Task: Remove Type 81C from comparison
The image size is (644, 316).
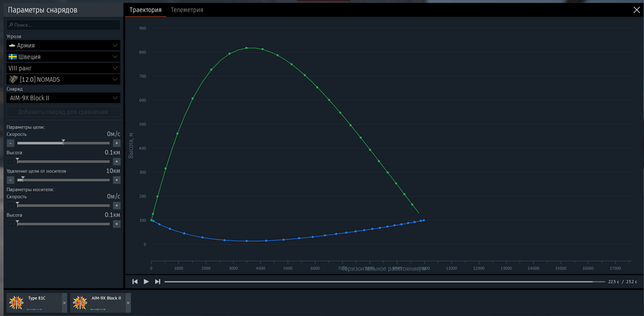Action: click(x=64, y=303)
